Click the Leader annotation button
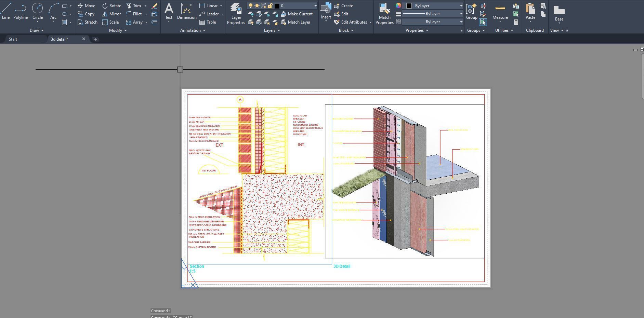This screenshot has height=318, width=644. pyautogui.click(x=209, y=14)
